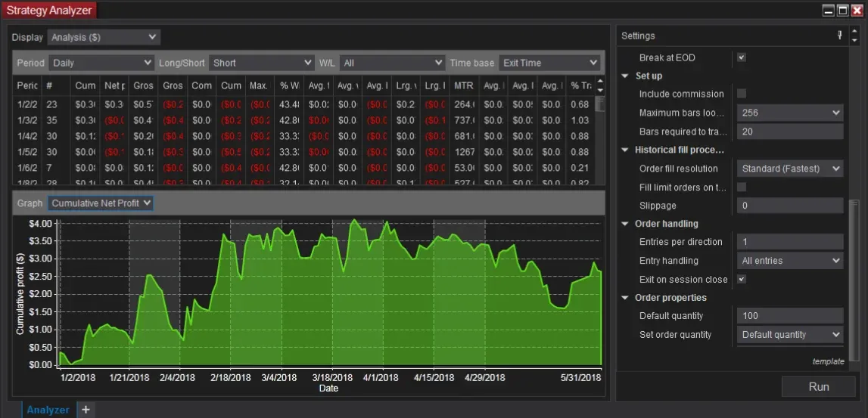
Task: Open Order fill resolution dropdown
Action: tap(790, 169)
